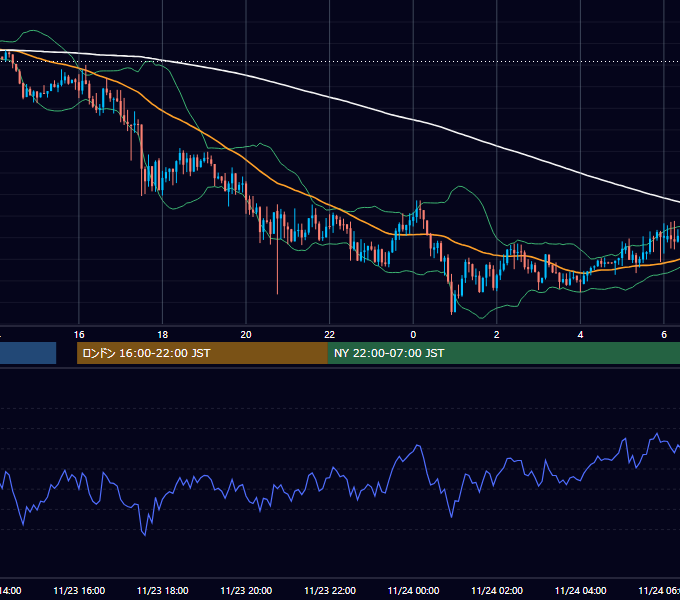
Task: Click the 16 hour label on price chart axis
Action: click(79, 335)
